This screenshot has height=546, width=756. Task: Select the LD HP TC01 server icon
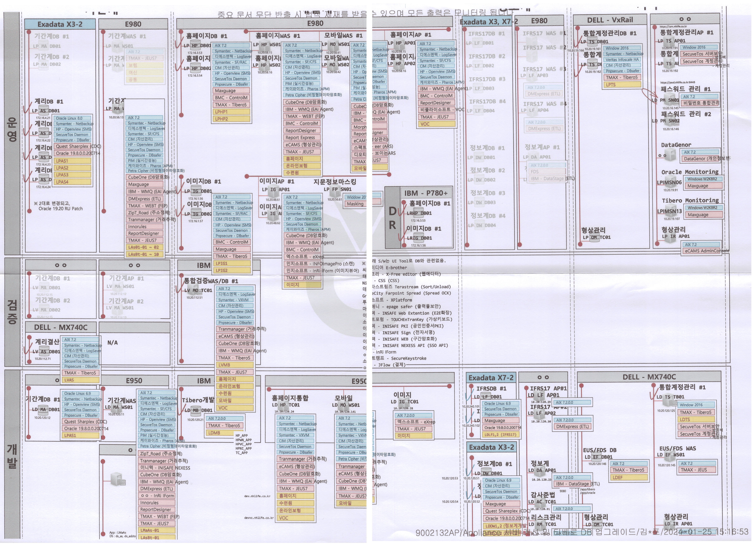283,405
